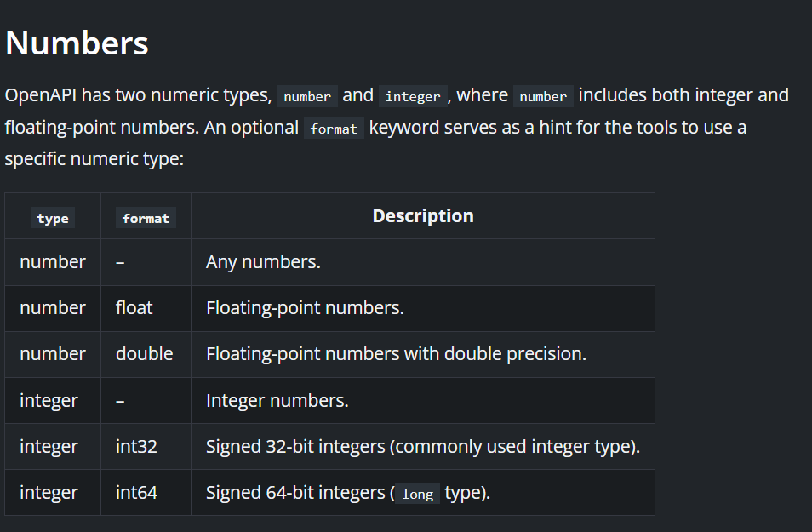Click the 'number' code tag after 'numeric types,'
This screenshot has width=812, height=532.
(x=307, y=96)
